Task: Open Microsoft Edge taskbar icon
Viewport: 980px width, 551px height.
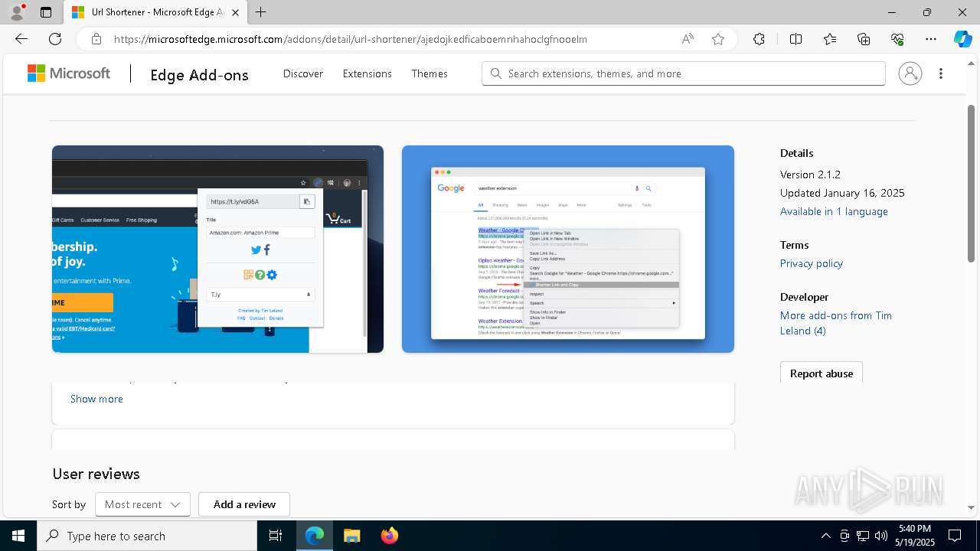Action: pos(315,536)
